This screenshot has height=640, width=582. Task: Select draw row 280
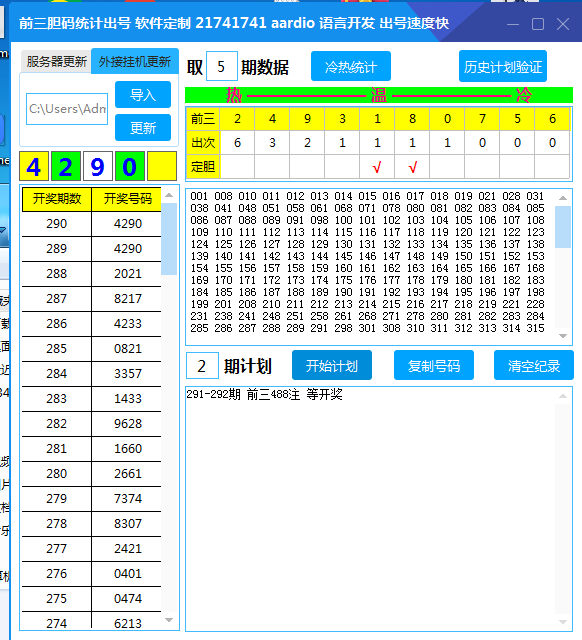pos(91,474)
